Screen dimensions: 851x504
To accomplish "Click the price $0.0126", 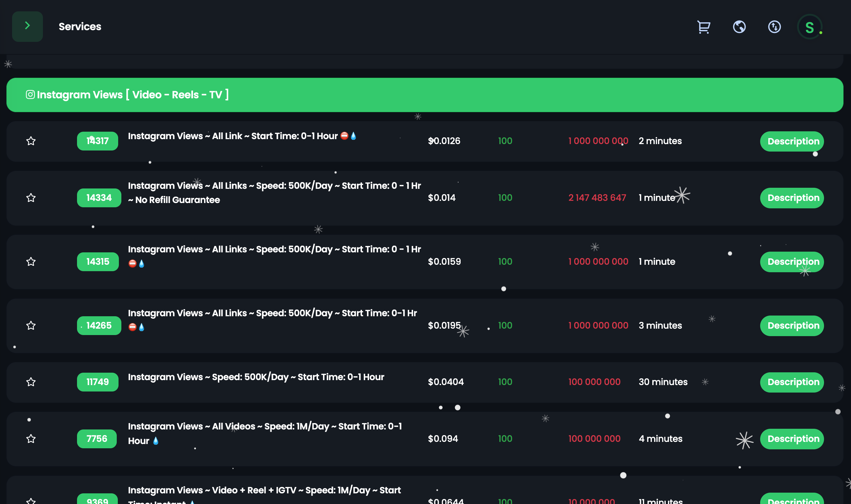I will coord(444,141).
